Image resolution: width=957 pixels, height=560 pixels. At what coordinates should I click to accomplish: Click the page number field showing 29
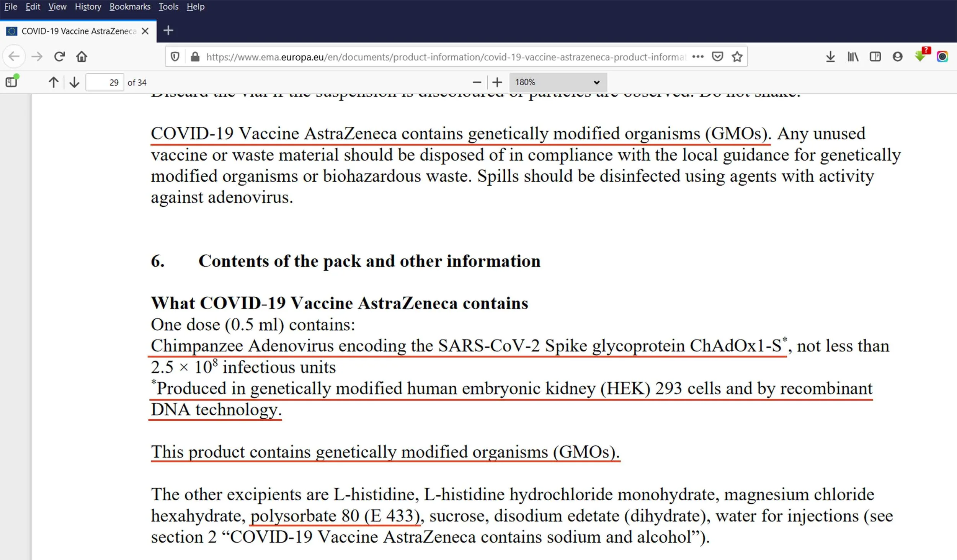coord(105,82)
